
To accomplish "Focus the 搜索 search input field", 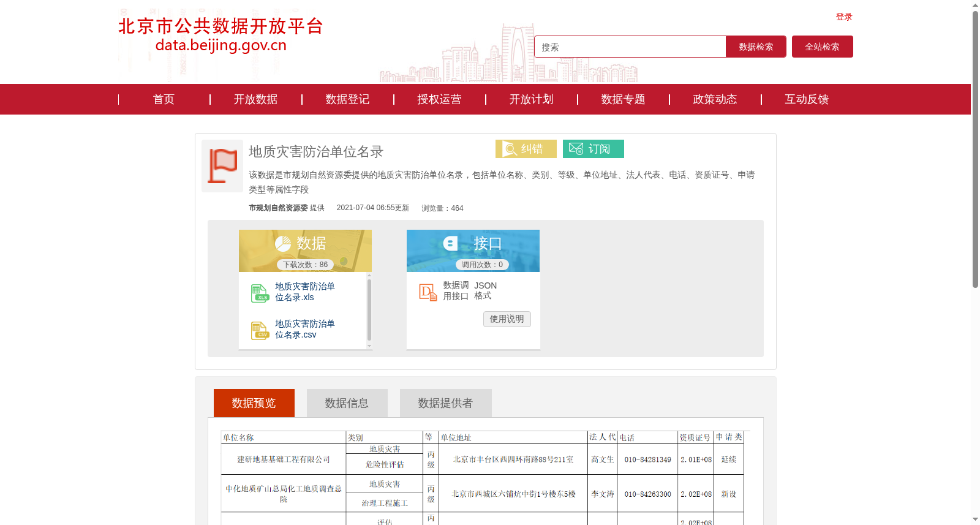I will coord(630,47).
